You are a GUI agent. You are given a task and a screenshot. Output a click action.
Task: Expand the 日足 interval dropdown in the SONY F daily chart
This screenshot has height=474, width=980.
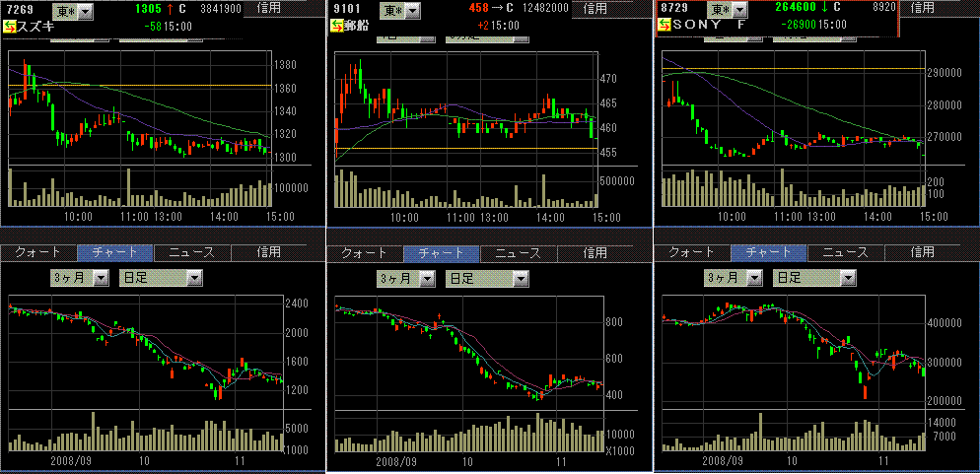(814, 278)
